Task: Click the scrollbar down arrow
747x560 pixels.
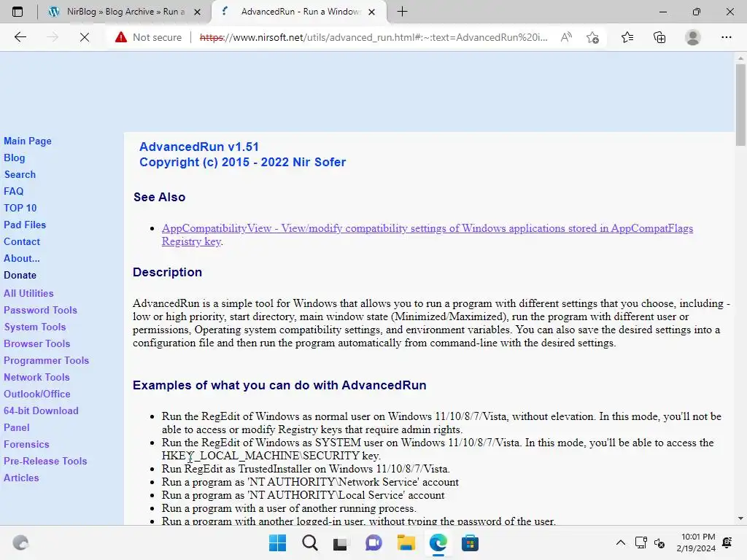Action: click(x=740, y=518)
